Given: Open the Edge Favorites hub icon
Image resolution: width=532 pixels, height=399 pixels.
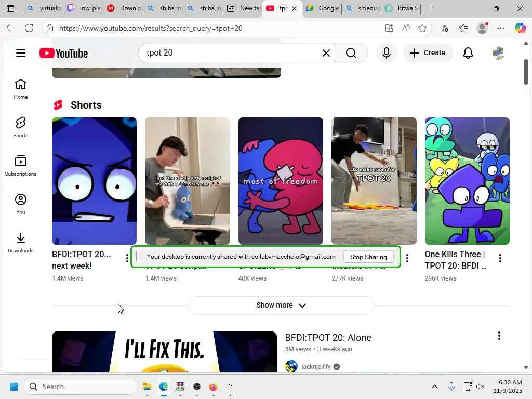Looking at the screenshot, I should [x=463, y=28].
